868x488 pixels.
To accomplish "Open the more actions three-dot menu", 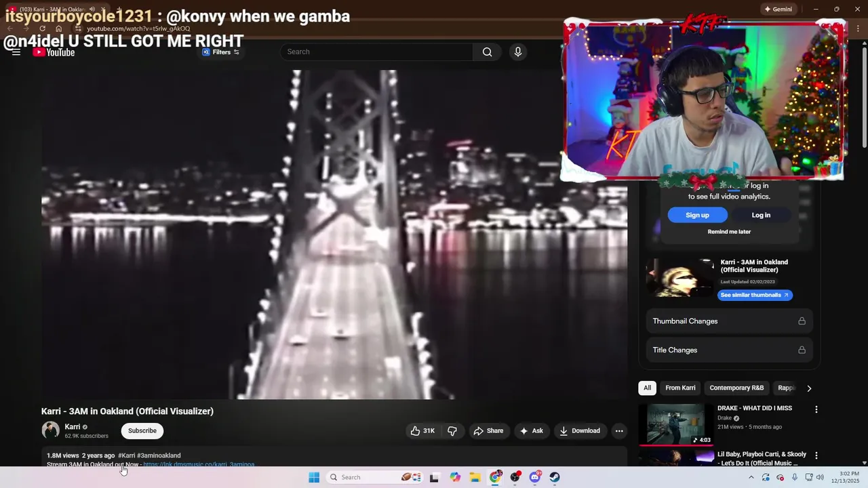I will [x=618, y=430].
